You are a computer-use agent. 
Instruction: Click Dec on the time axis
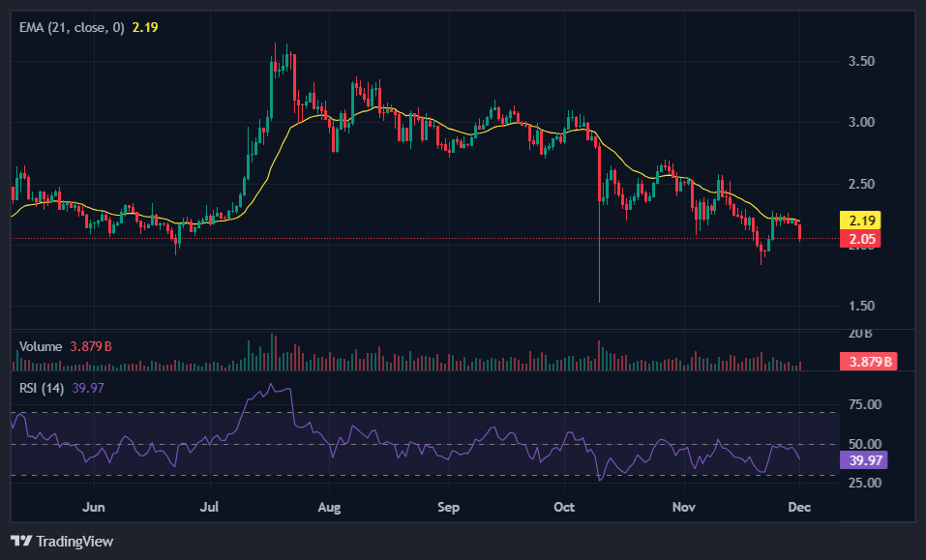tap(799, 507)
